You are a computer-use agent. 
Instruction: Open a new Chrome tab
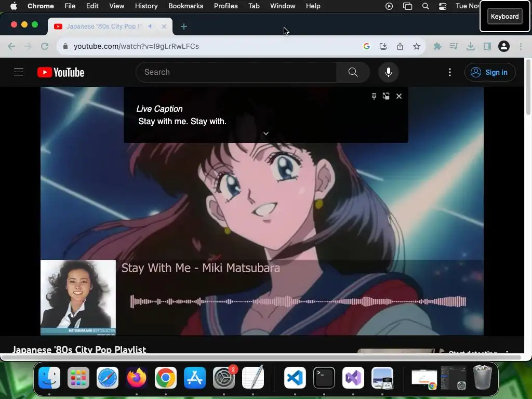pyautogui.click(x=184, y=26)
